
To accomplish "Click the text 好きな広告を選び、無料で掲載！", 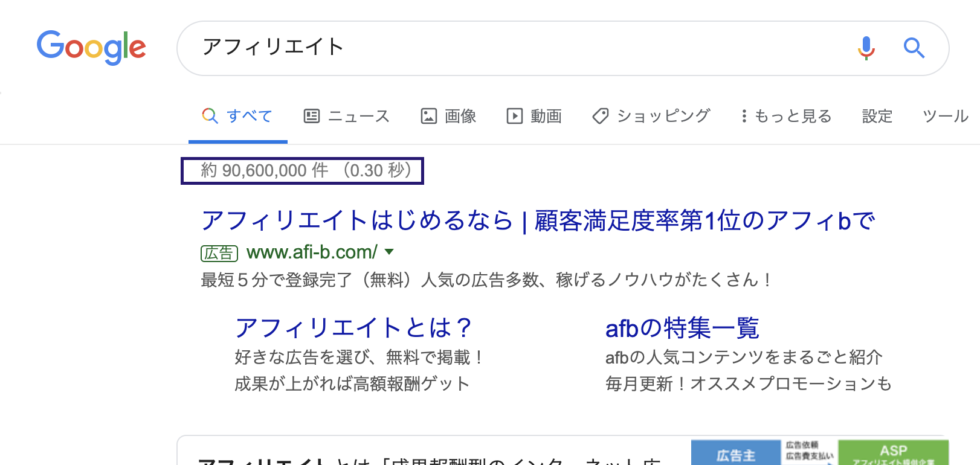I will pyautogui.click(x=359, y=358).
